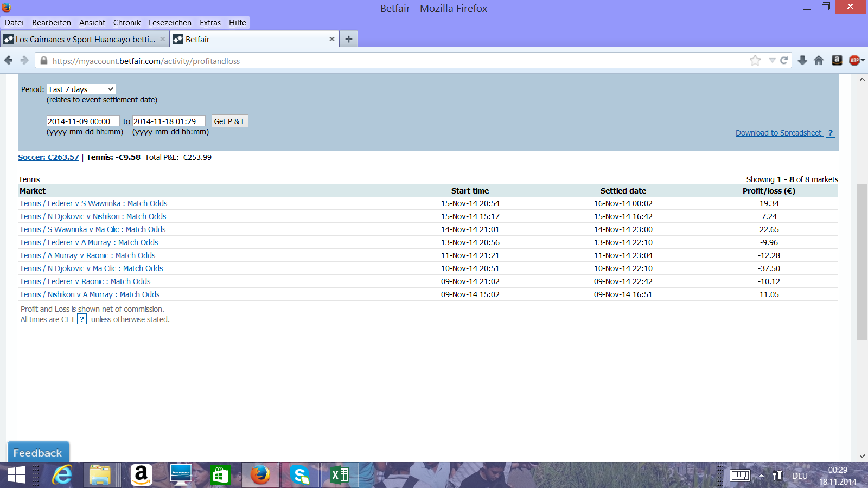Open the address bar history dropdown arrow

click(x=771, y=61)
